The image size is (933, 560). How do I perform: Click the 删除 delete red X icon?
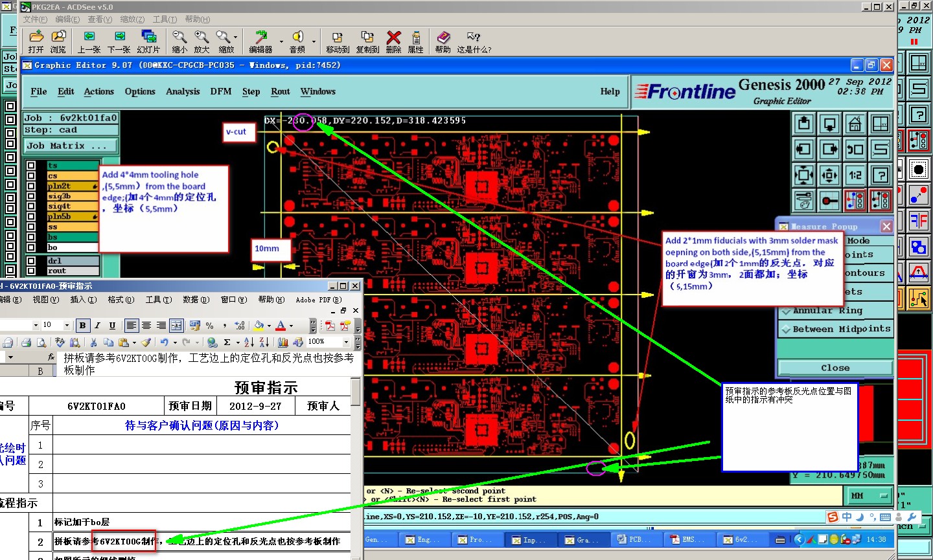(x=393, y=41)
